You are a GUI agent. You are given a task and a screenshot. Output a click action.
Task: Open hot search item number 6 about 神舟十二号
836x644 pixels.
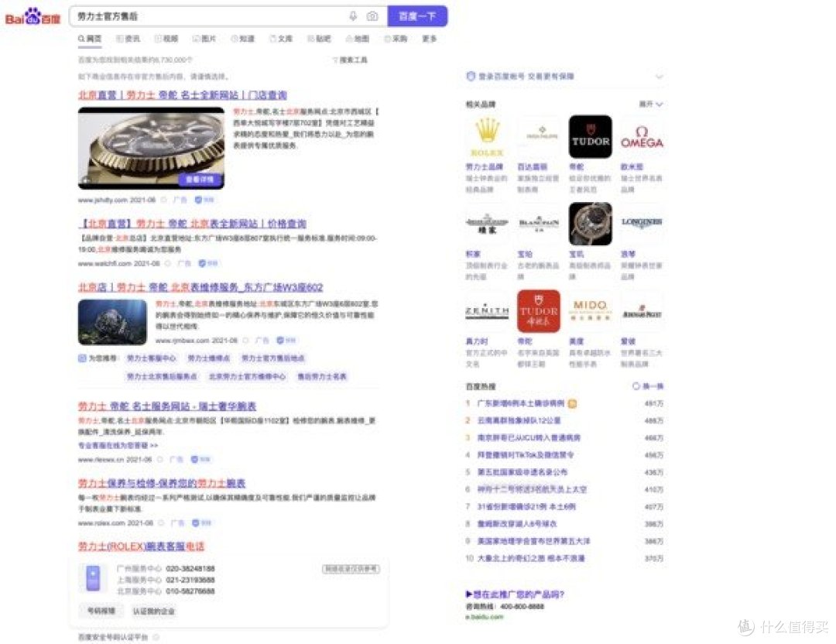pyautogui.click(x=532, y=489)
